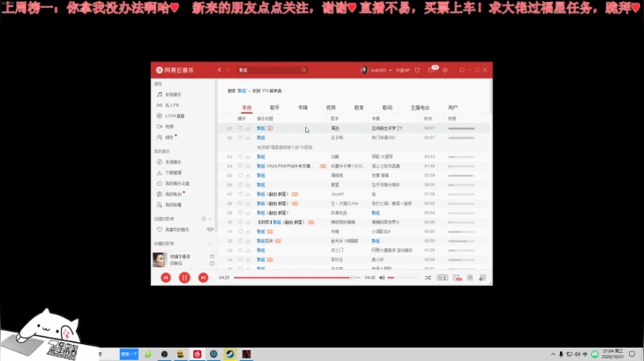Switch to the 用户 tab

pyautogui.click(x=453, y=107)
